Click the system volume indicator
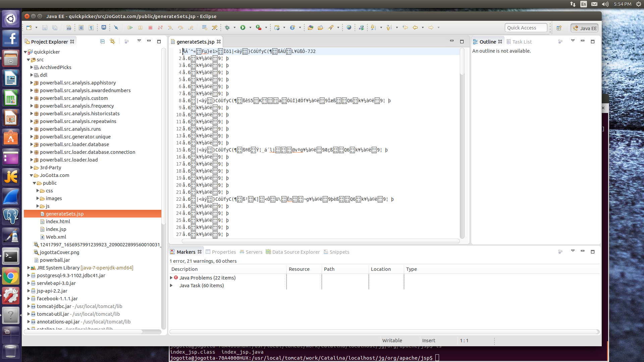The image size is (644, 362). (605, 4)
